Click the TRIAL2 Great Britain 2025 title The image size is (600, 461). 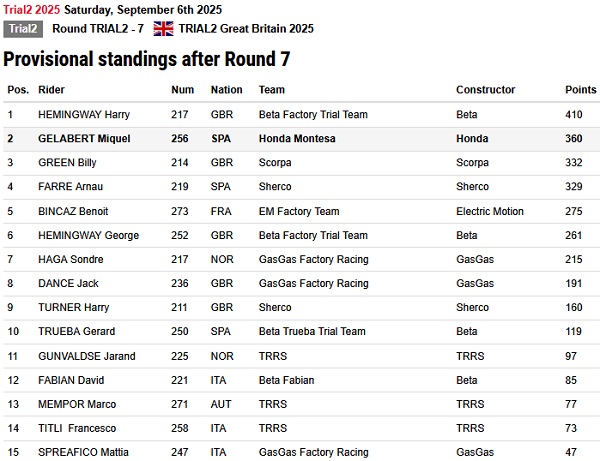[246, 29]
